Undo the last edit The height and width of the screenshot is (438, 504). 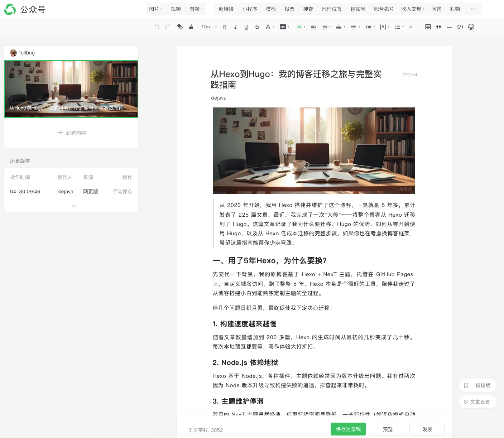pyautogui.click(x=157, y=27)
